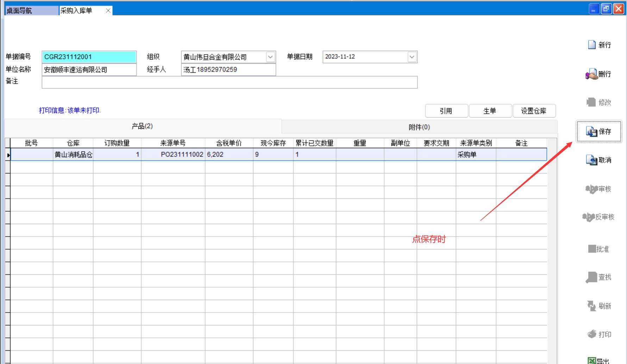Select the 产品(2) tab
627x364 pixels.
pos(142,126)
